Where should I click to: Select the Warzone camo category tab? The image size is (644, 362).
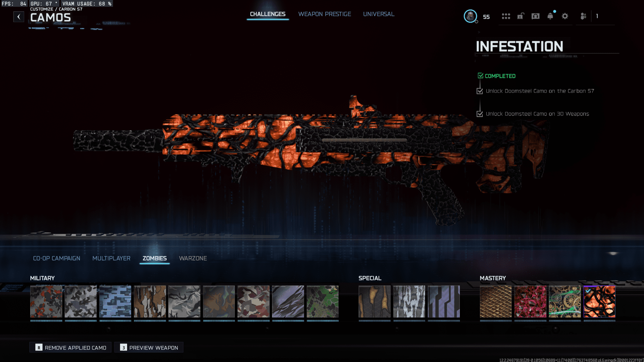tap(193, 258)
